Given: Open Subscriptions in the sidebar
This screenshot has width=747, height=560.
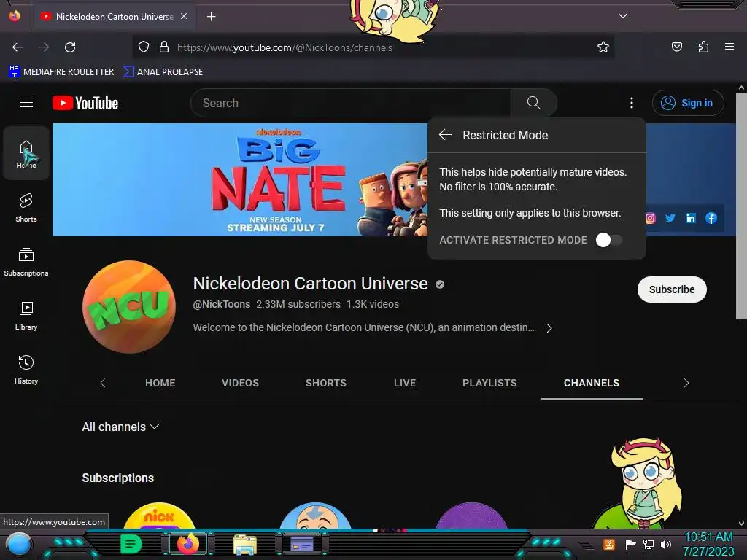Looking at the screenshot, I should 26,262.
